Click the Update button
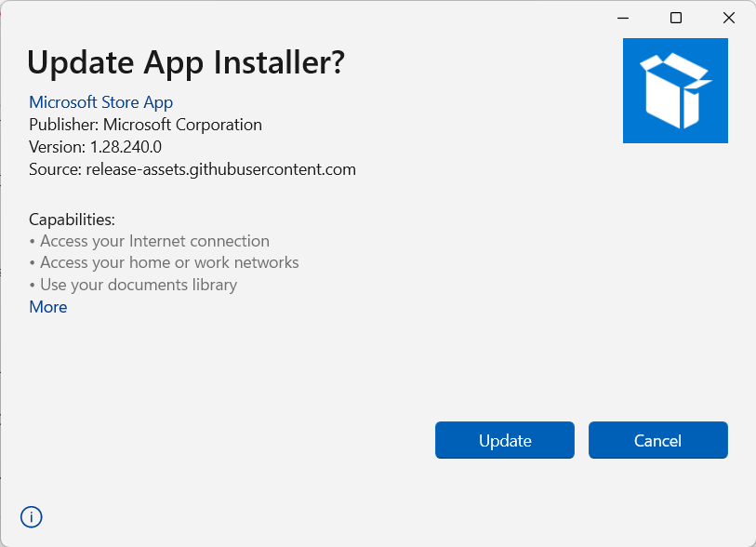Screen dimensions: 756x547 [x=504, y=440]
